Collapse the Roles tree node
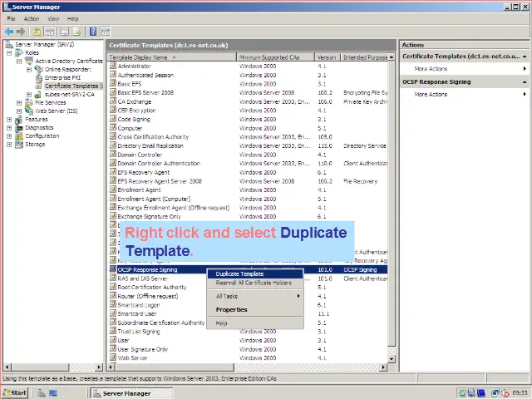 [9, 53]
